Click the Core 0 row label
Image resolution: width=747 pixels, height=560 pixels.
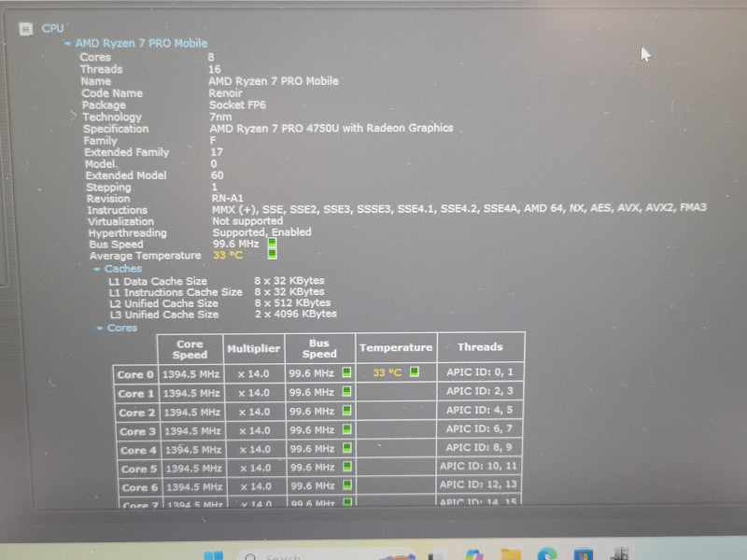tap(135, 375)
